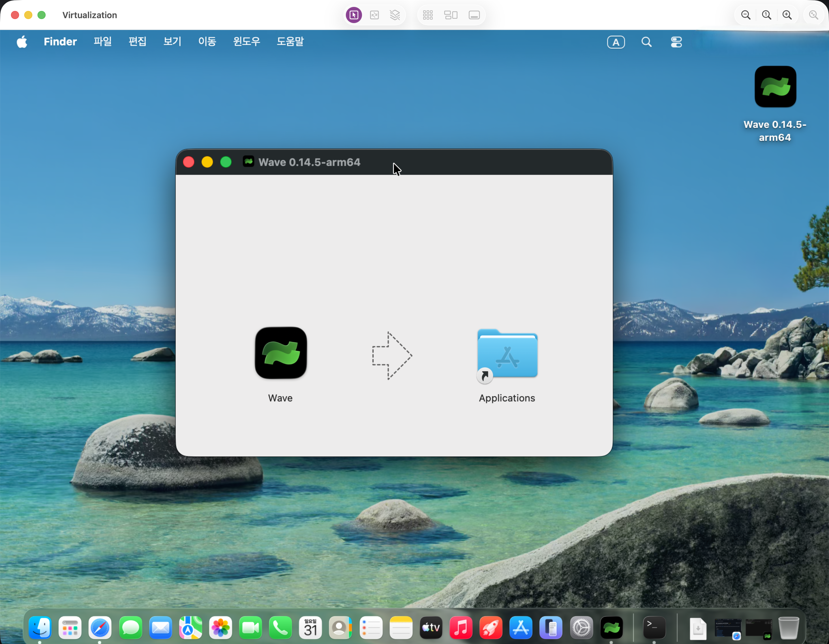Click the "Wave" label under the app icon
This screenshot has height=644, width=829.
pos(280,398)
